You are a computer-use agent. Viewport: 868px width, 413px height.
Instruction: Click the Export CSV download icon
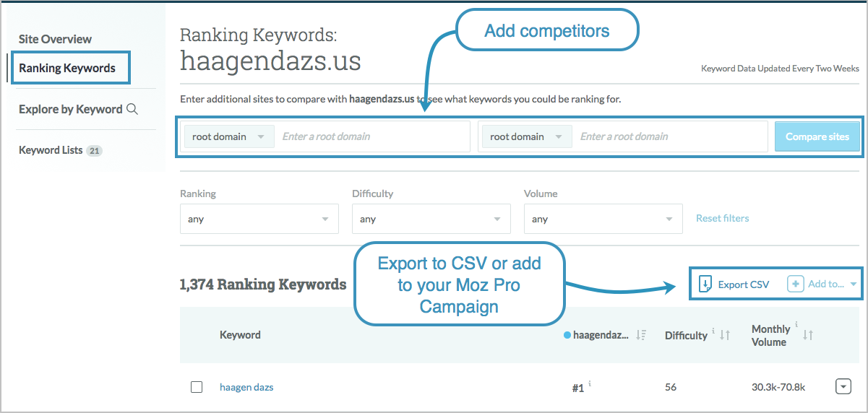click(x=705, y=284)
